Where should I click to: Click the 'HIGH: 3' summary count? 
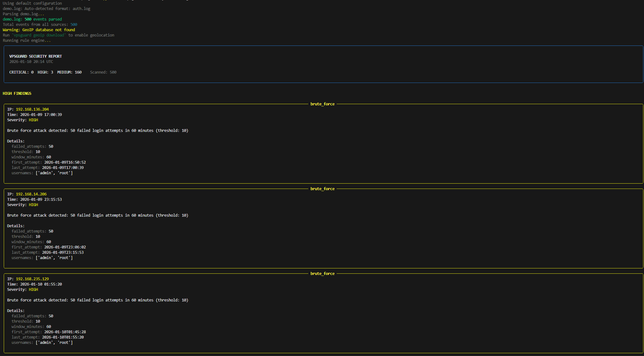[45, 72]
